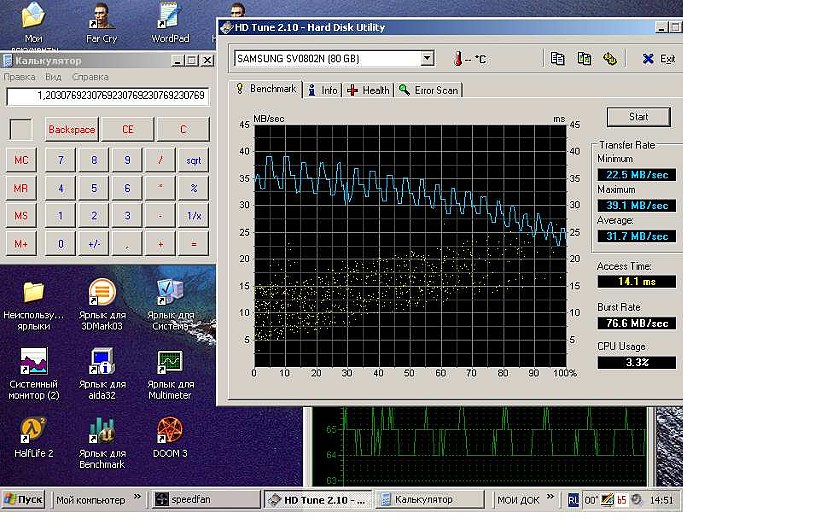Click the copy to clipboard icon in HD Tune
820x529 pixels.
pos(558,59)
